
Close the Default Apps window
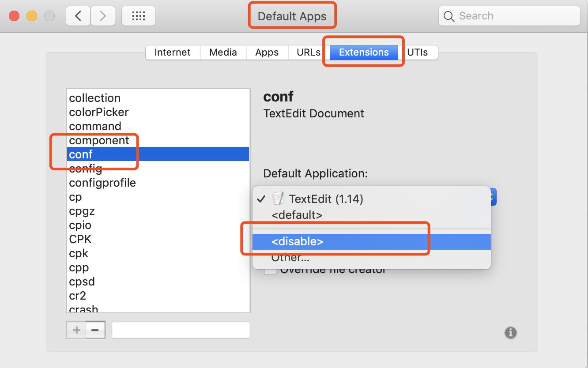pyautogui.click(x=14, y=16)
